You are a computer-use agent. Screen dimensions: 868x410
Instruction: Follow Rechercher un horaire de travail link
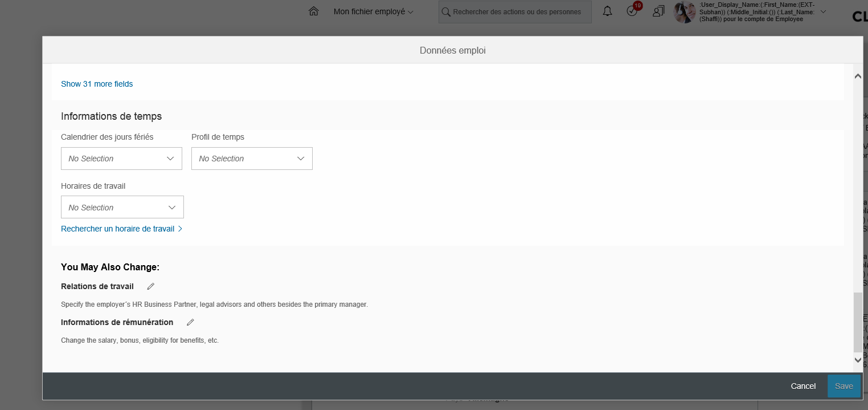click(121, 229)
